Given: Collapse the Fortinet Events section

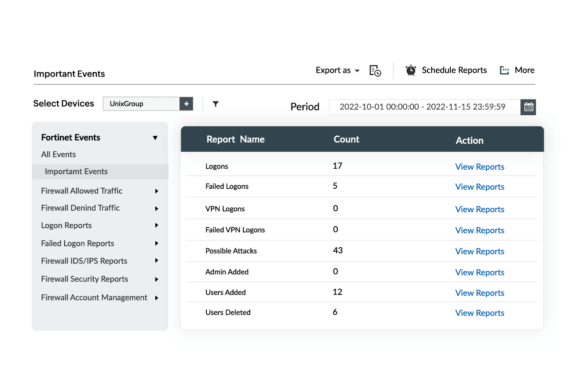Looking at the screenshot, I should 155,138.
